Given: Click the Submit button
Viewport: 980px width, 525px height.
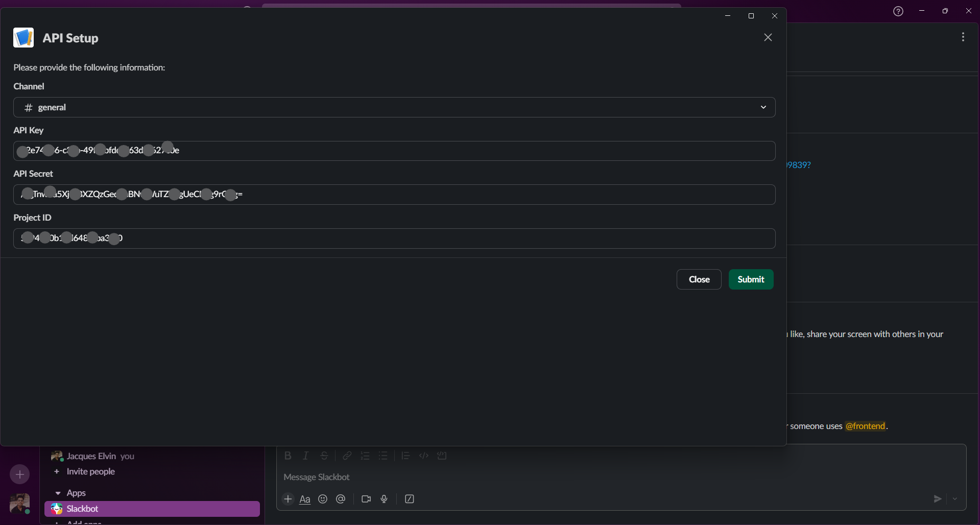Looking at the screenshot, I should [x=751, y=279].
